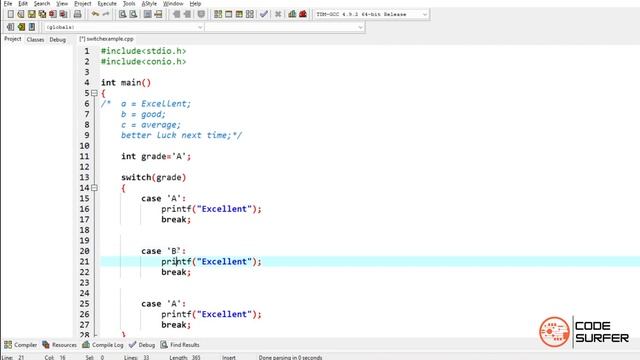
Task: Open the Project menu
Action: [x=83, y=4]
